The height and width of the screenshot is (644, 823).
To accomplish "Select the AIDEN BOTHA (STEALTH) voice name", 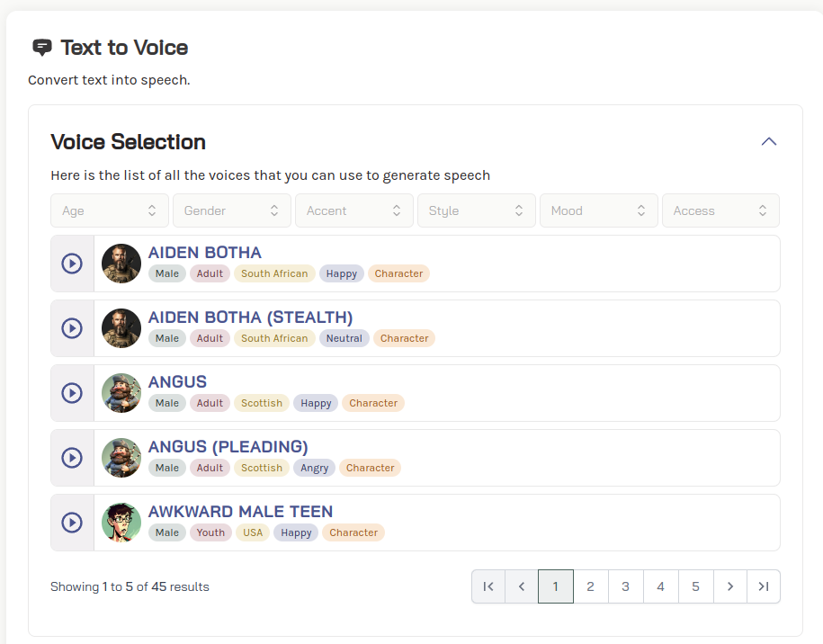I will (250, 318).
